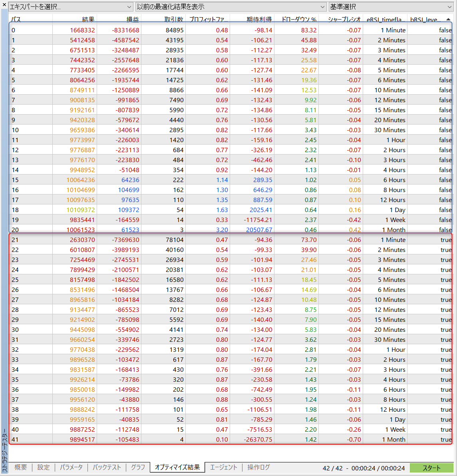Click expected payoff -26370.75 in pass 41
The width and height of the screenshot is (457, 476).
(x=258, y=439)
